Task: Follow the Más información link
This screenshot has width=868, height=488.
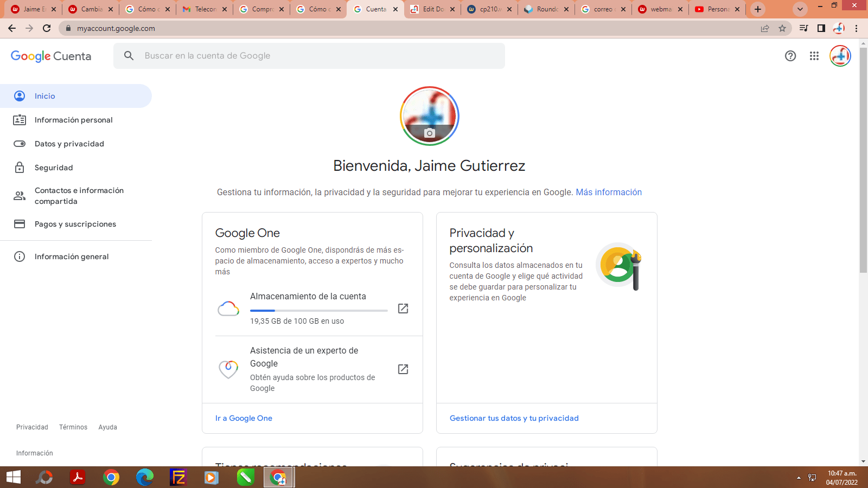Action: point(609,192)
